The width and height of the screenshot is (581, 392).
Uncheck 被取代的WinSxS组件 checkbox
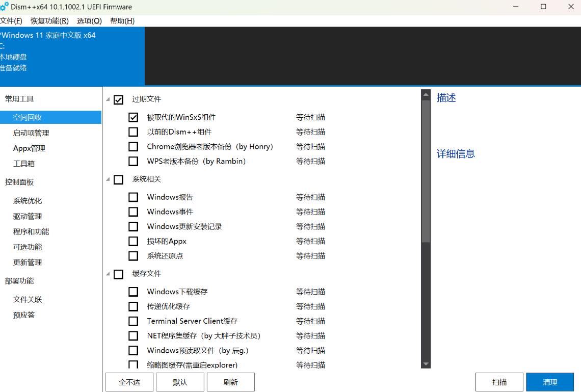[133, 117]
